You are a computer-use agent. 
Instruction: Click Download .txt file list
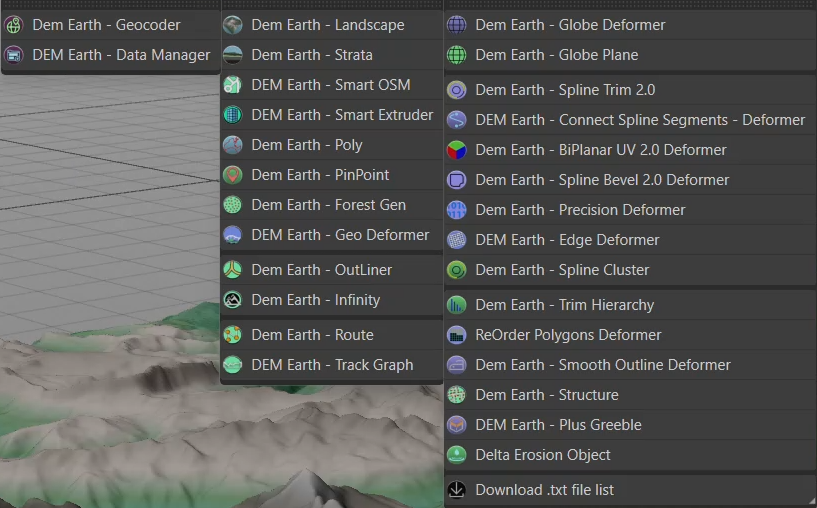coord(630,490)
